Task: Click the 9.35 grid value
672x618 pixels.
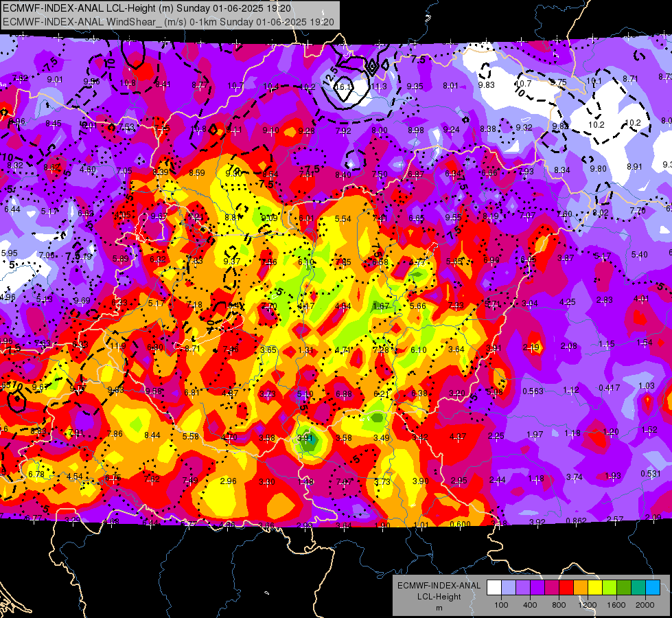Action: pos(415,87)
